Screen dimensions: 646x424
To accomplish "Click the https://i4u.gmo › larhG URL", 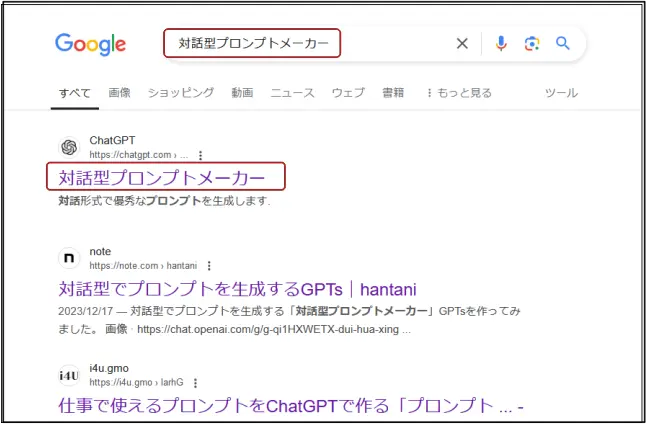I will click(x=136, y=383).
